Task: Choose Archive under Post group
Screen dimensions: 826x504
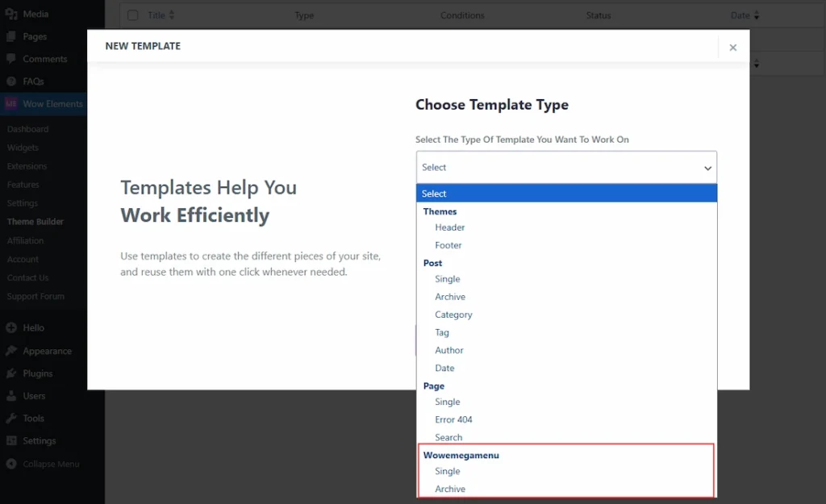Action: [x=450, y=297]
